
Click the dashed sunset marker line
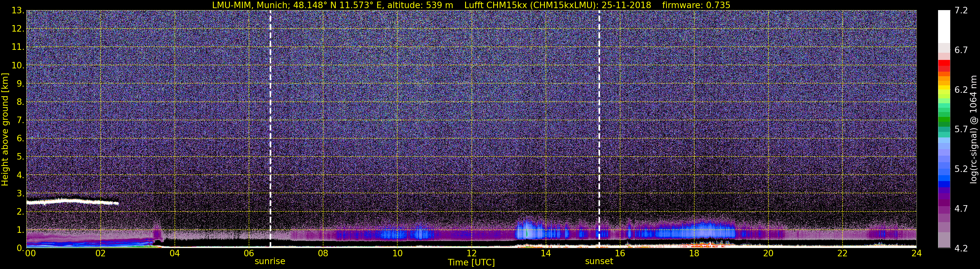point(599,129)
